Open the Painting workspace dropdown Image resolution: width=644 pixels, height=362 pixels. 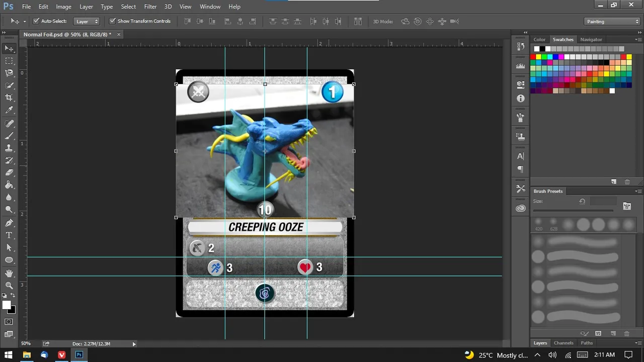pos(612,21)
